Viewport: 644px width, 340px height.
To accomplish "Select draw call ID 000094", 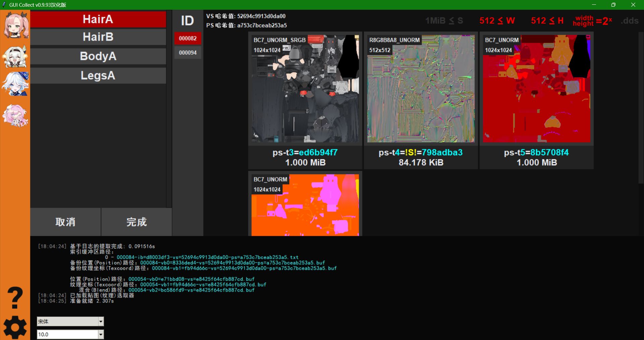I will click(187, 53).
